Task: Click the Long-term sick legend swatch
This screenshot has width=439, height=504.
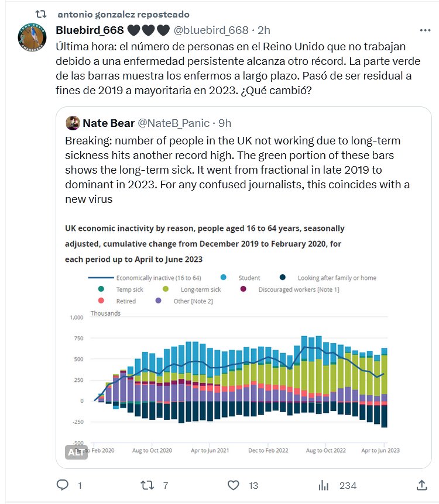Action: [166, 289]
